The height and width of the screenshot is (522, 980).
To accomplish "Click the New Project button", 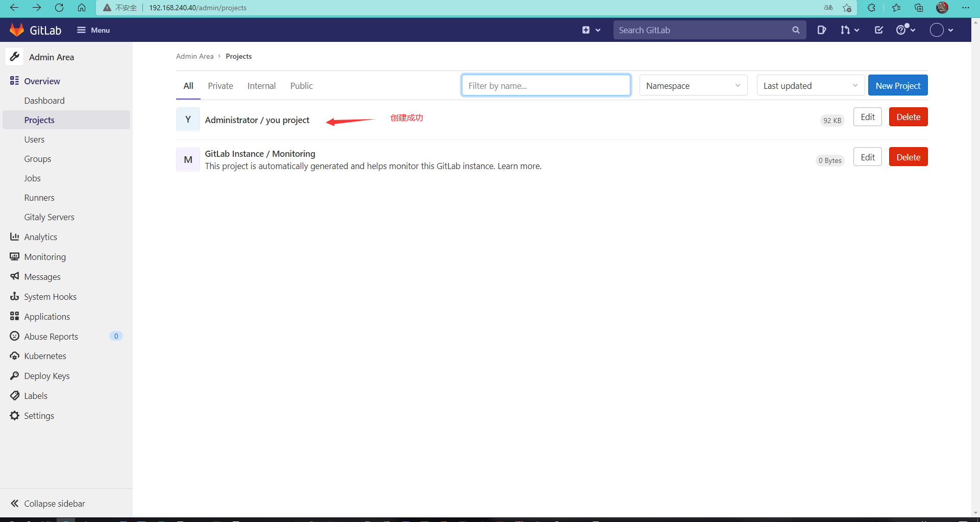I will tap(898, 85).
